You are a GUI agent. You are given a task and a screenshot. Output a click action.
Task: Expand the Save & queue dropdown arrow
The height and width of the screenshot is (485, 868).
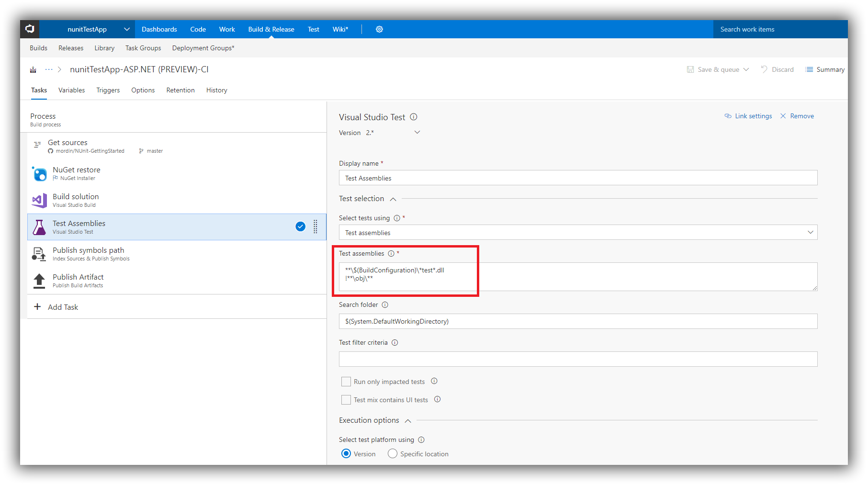(x=746, y=69)
